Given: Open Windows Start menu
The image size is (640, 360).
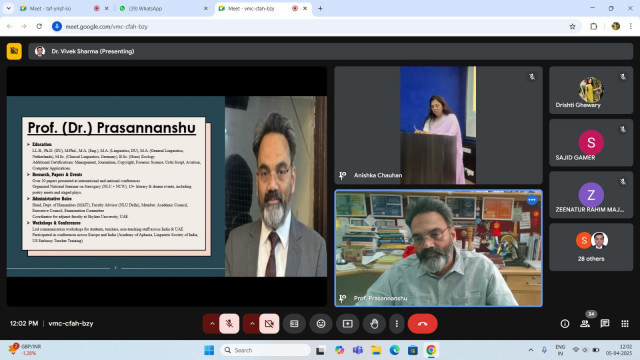Looking at the screenshot, I should click(209, 350).
